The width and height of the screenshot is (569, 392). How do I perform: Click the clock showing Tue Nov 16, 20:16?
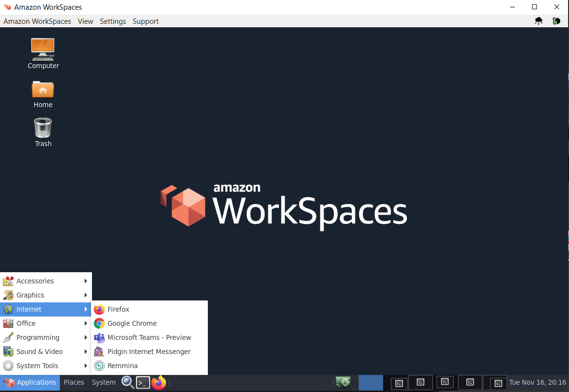[537, 383]
